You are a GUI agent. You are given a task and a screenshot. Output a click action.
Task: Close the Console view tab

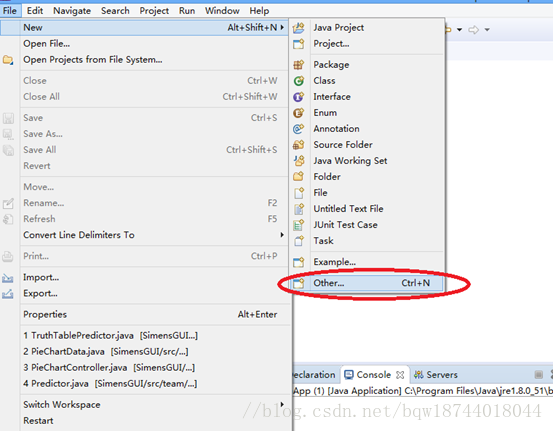[400, 375]
